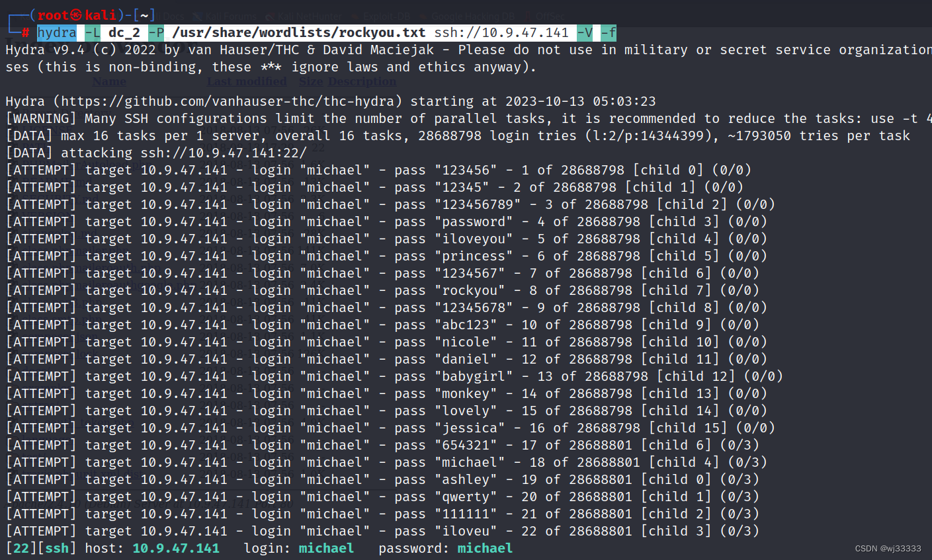Click the password "abc123" in attempt 10
The image size is (932, 560).
[x=466, y=325]
